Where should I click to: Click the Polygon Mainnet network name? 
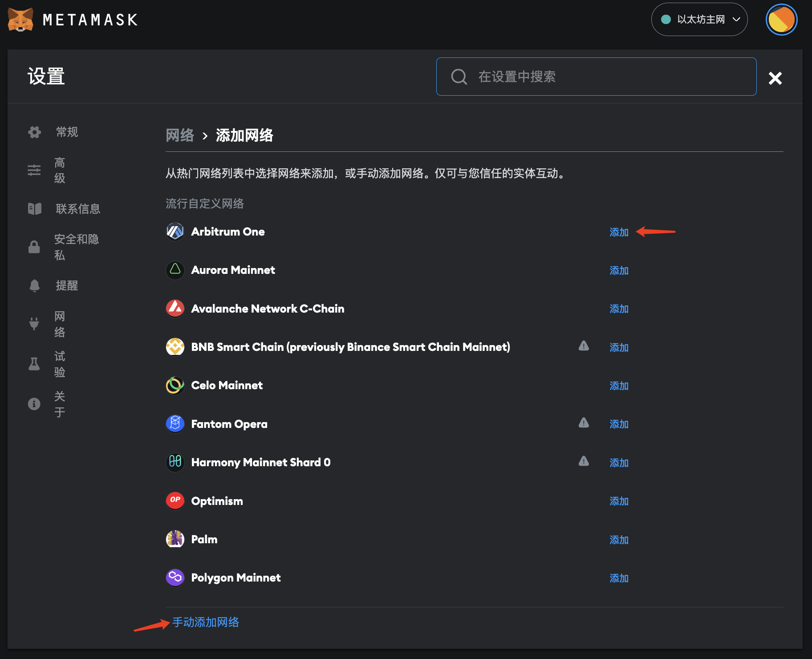[236, 578]
